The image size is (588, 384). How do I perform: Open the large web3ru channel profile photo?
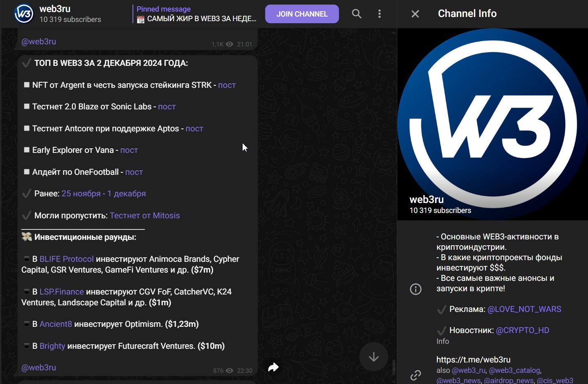[x=493, y=124]
